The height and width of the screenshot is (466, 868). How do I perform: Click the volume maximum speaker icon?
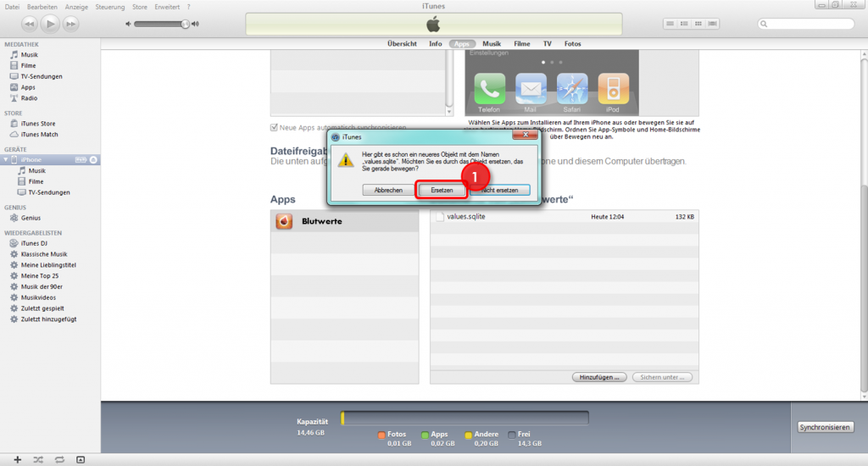coord(195,24)
